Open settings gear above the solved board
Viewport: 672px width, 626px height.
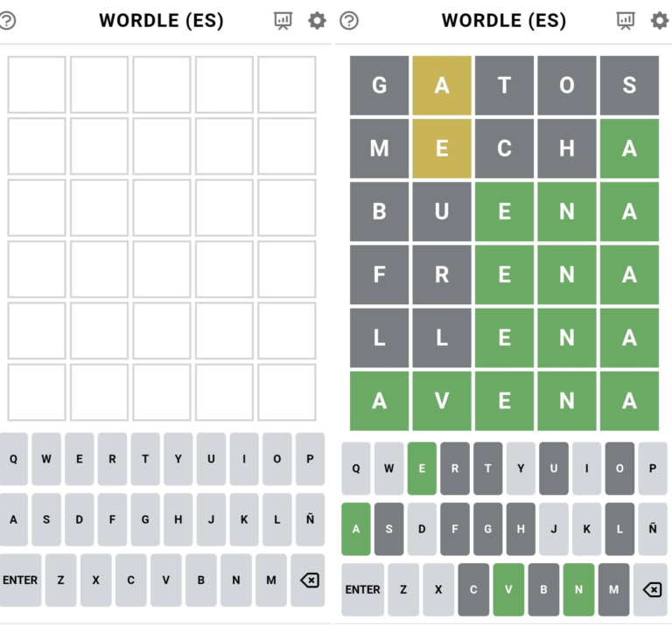click(659, 21)
